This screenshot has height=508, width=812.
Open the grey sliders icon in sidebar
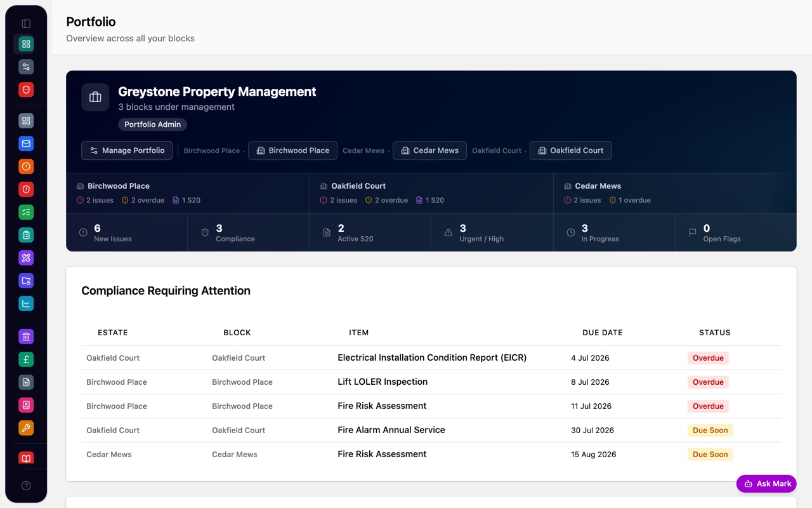(26, 67)
